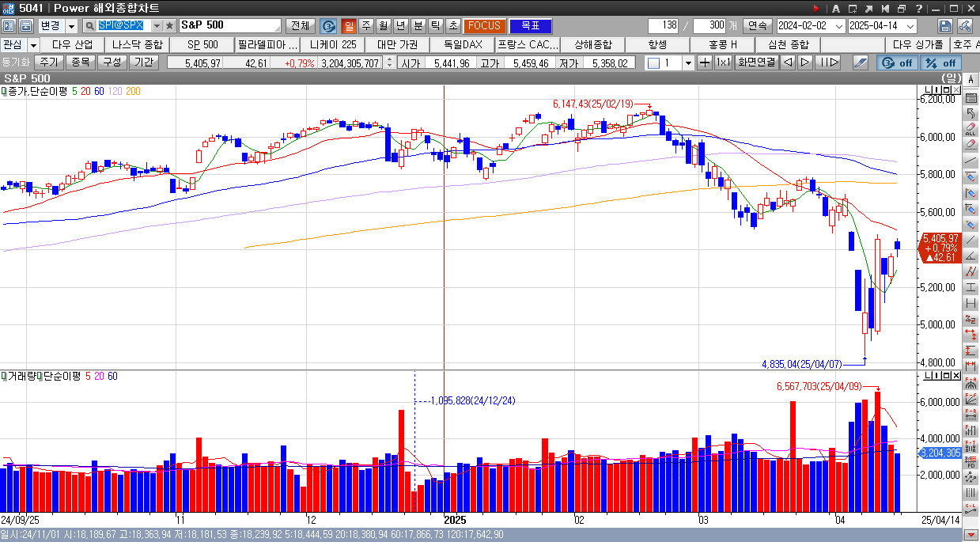Click the list panel icon atop right sidebar
This screenshot has width=980, height=542.
click(971, 97)
